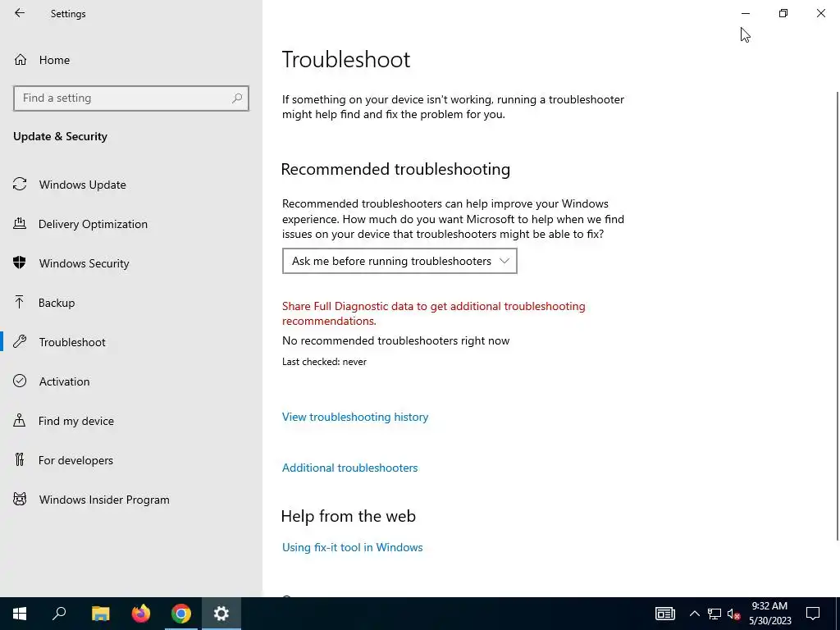The width and height of the screenshot is (840, 630).
Task: Click the Windows Update sync arrows icon
Action: [x=20, y=185]
